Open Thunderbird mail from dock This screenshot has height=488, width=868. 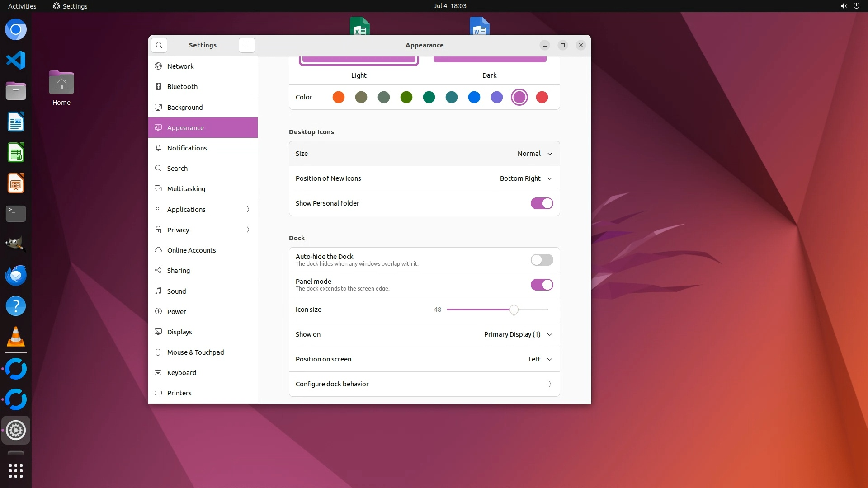click(16, 275)
